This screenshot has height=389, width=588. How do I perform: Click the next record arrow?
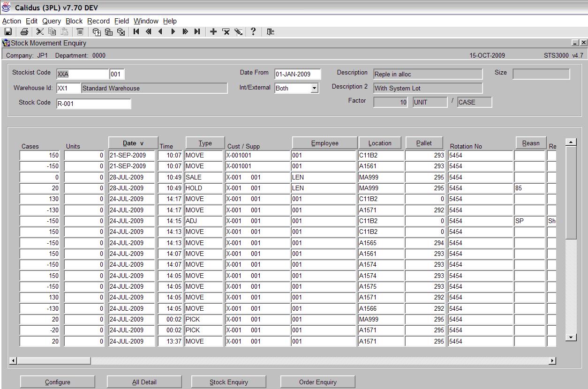coord(173,32)
